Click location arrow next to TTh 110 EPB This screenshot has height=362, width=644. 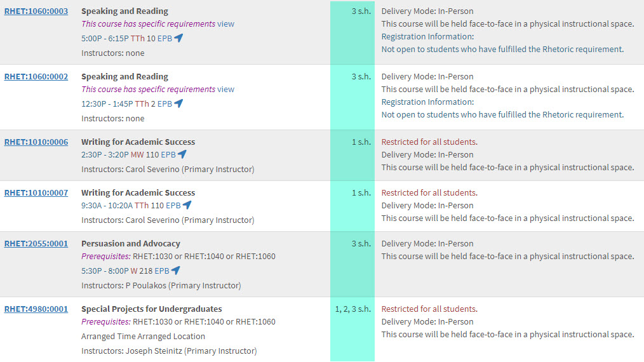187,205
